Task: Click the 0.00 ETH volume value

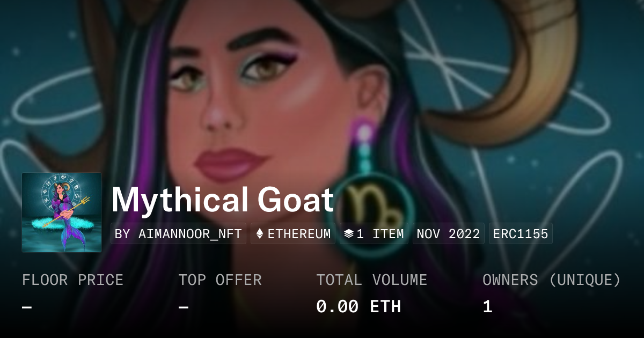Action: pos(358,307)
